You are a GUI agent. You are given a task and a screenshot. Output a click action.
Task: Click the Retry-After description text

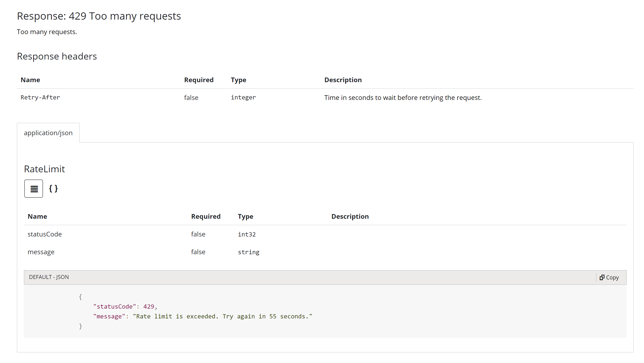pos(403,98)
